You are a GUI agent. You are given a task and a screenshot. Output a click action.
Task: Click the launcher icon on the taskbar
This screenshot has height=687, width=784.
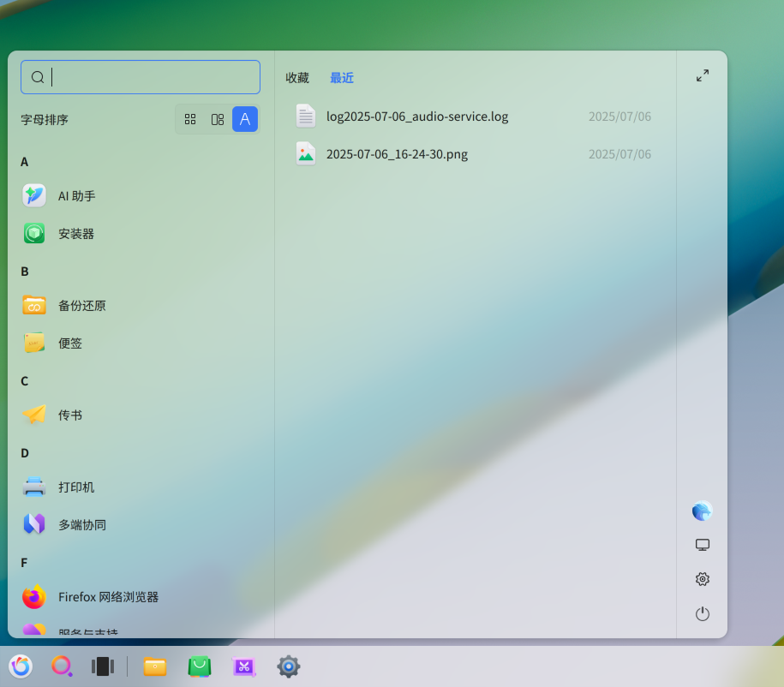[21, 666]
